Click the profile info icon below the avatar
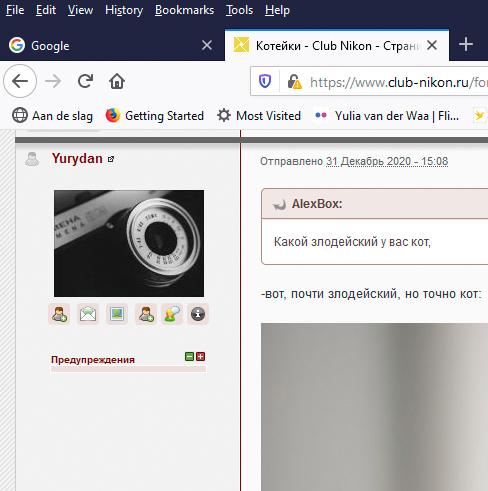This screenshot has height=491, width=488. [x=198, y=314]
